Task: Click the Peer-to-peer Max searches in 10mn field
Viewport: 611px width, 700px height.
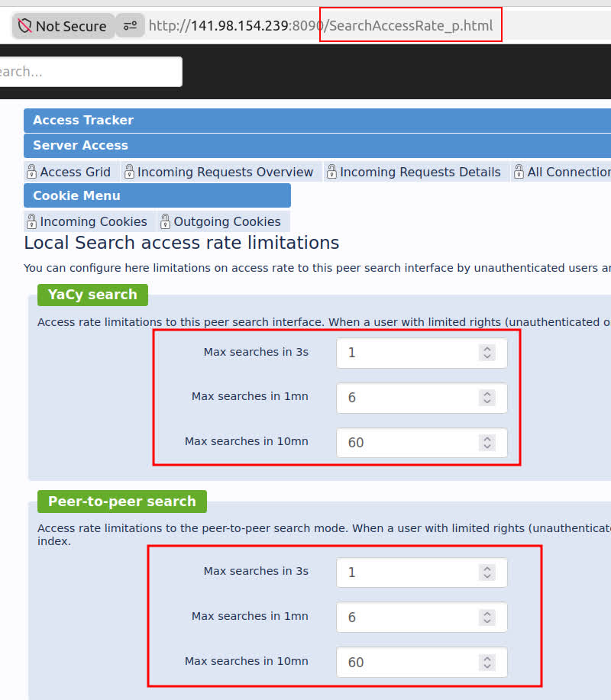Action: pyautogui.click(x=422, y=662)
